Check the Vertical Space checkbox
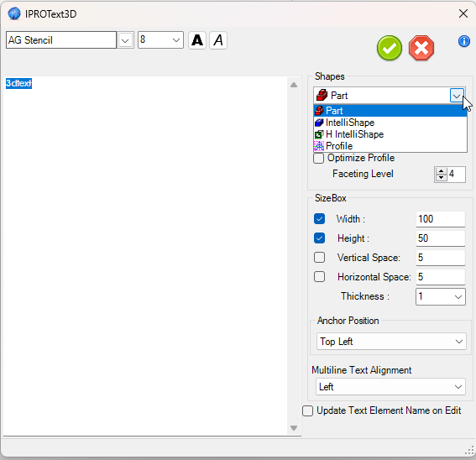Image resolution: width=476 pixels, height=460 pixels. coord(319,258)
